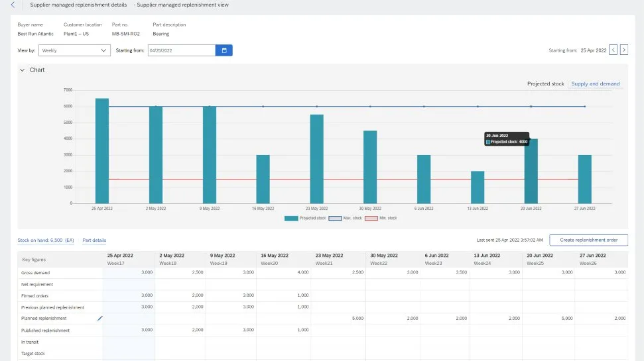Go to previous period arrow
This screenshot has width=644, height=361.
613,50
